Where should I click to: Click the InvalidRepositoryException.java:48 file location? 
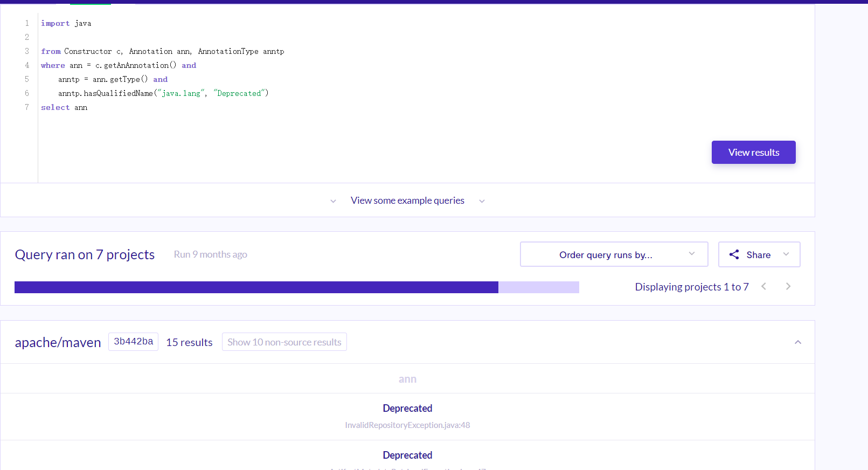(x=407, y=425)
